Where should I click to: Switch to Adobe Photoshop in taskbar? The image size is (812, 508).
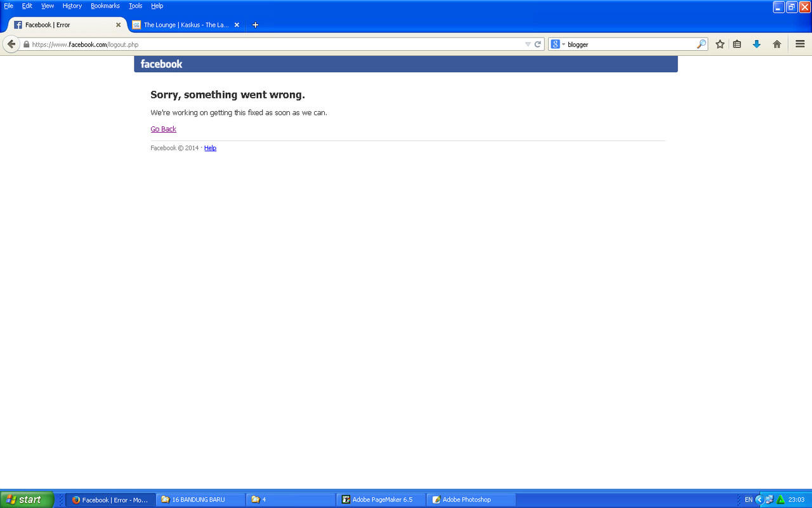pos(471,500)
